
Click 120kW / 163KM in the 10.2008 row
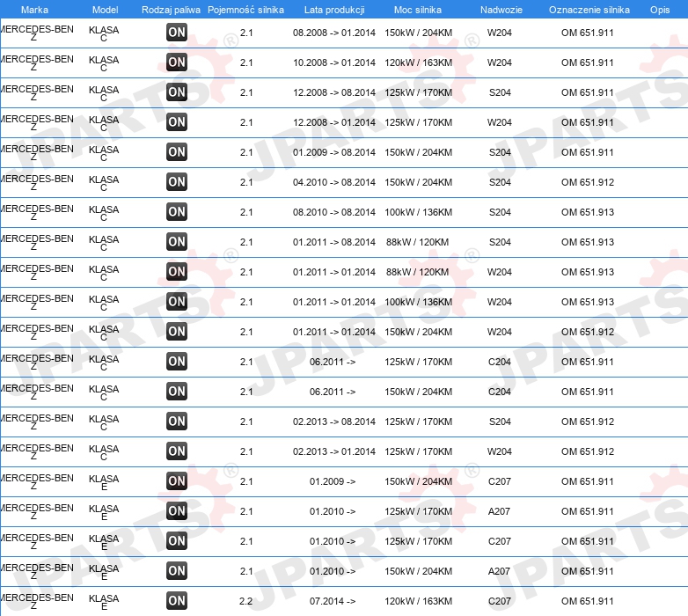[x=418, y=62]
